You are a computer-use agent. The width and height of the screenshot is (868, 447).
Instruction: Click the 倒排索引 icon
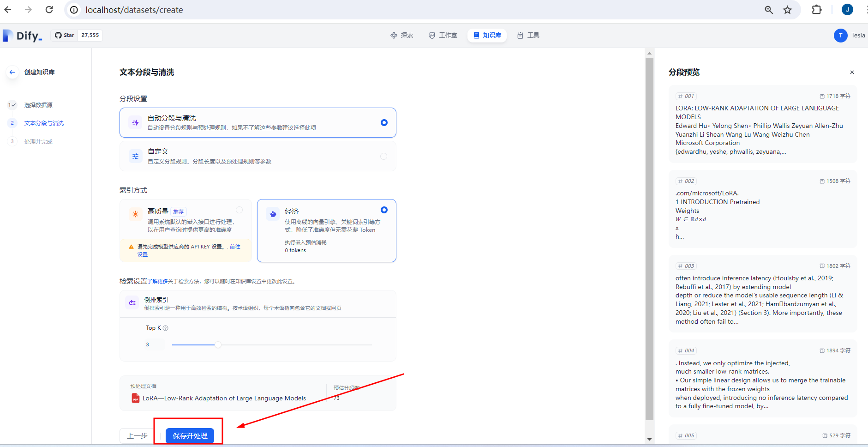click(x=132, y=303)
